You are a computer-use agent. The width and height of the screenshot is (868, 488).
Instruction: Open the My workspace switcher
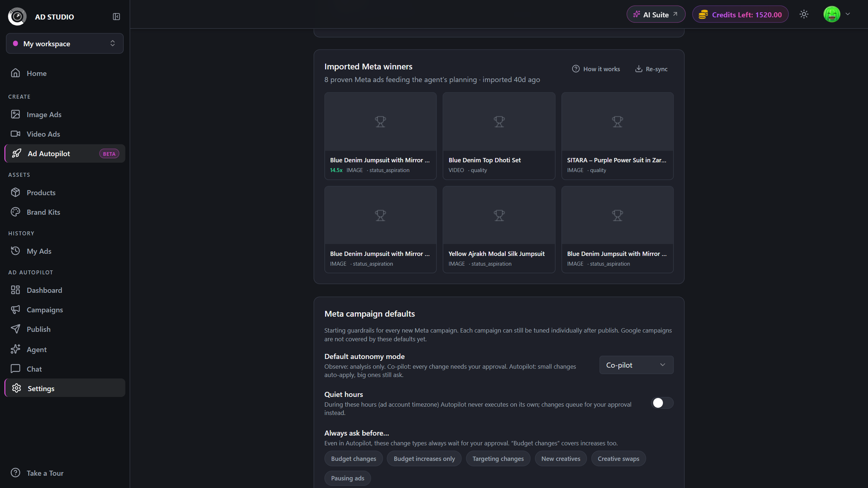tap(65, 43)
